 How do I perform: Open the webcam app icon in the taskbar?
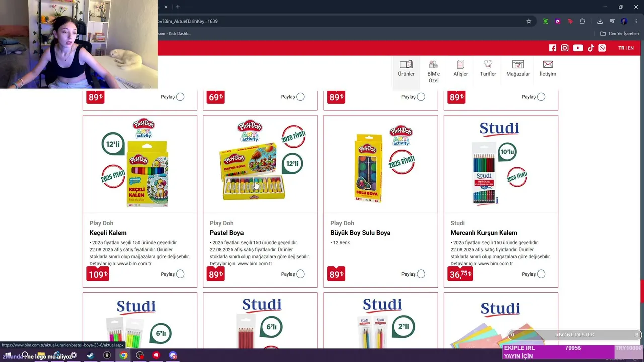tap(107, 355)
